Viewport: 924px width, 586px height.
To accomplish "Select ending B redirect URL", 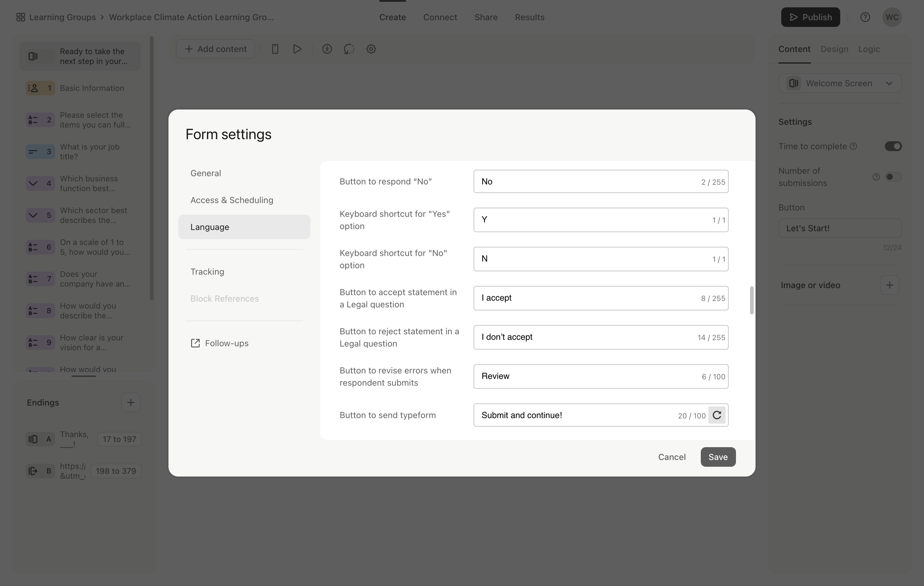I will [x=56, y=471].
